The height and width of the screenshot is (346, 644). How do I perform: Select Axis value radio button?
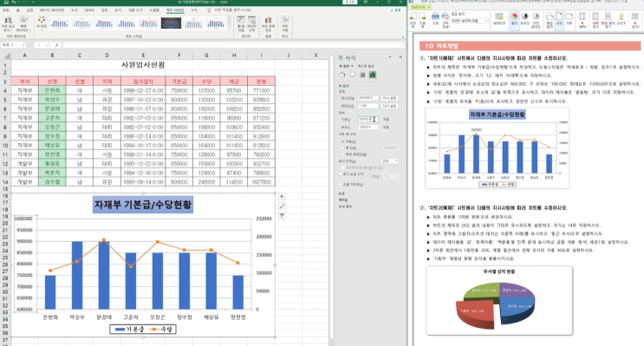343,148
